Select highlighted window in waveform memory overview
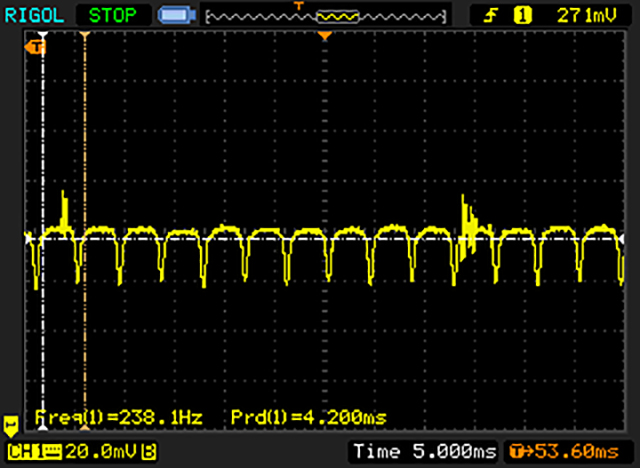The height and width of the screenshot is (468, 640). [338, 16]
